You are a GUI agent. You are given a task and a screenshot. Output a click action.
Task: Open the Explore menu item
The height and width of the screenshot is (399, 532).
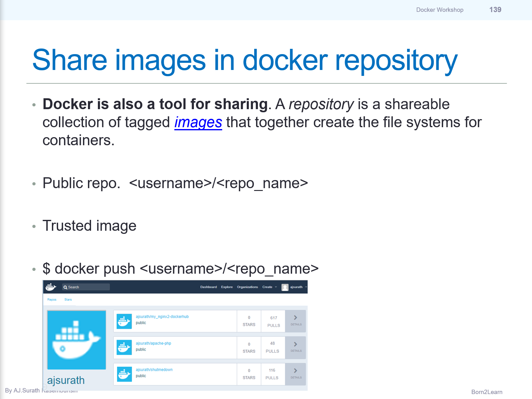(227, 287)
